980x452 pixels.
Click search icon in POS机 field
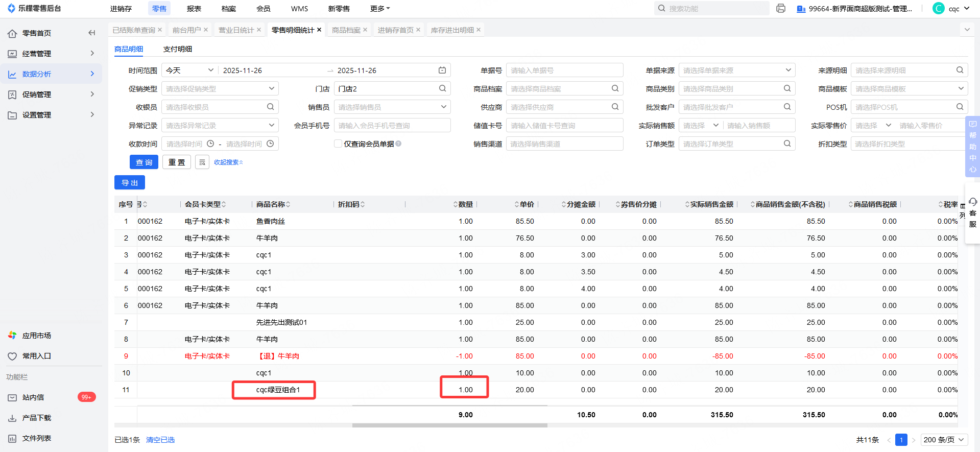[x=960, y=107]
